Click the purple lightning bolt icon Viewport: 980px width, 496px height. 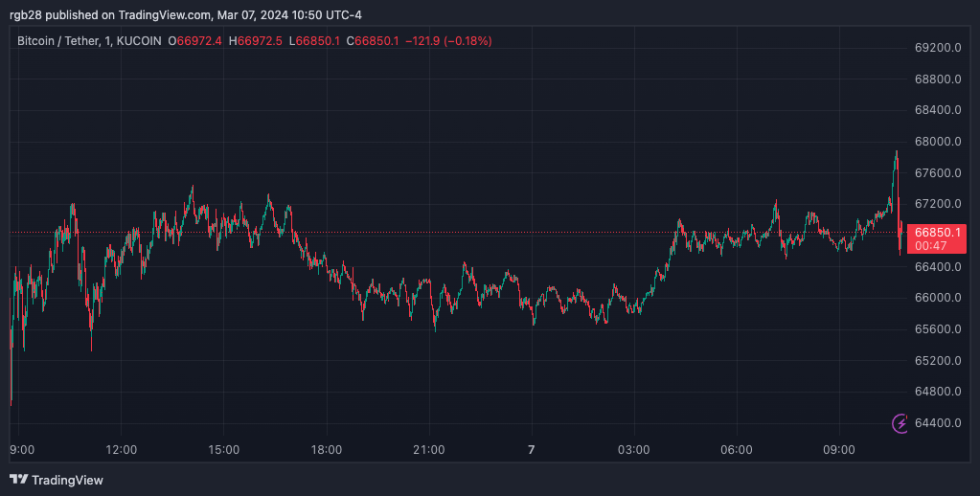899,423
